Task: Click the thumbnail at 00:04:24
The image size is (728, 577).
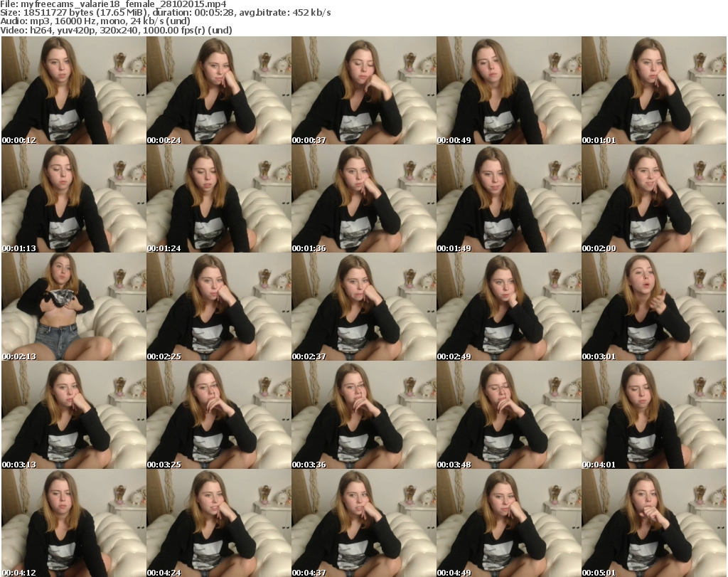Action: [x=219, y=523]
